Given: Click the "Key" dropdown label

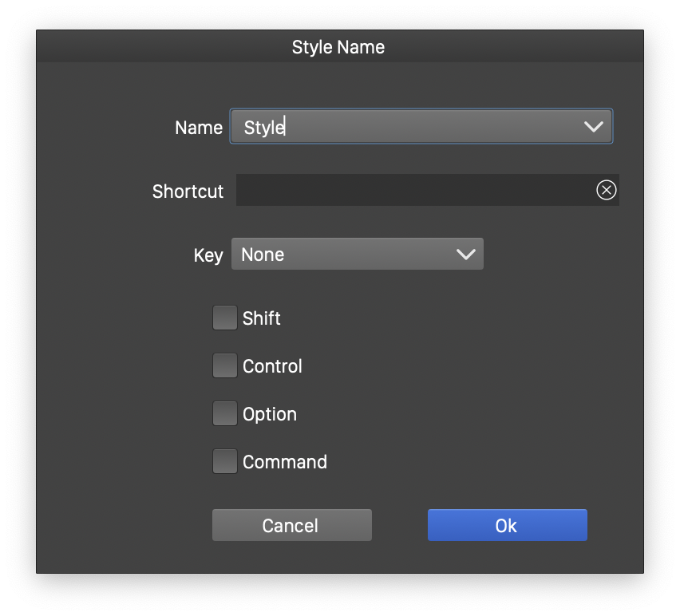Looking at the screenshot, I should 208,255.
